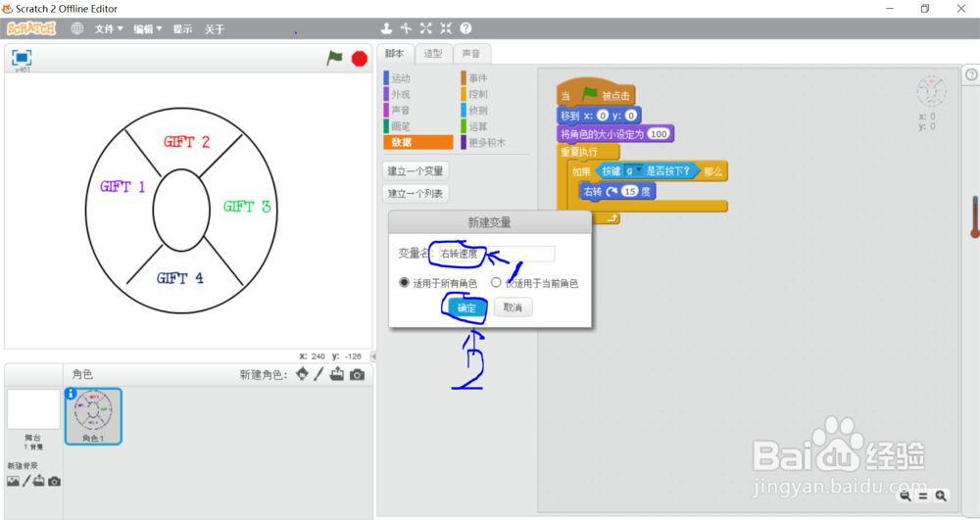Screen dimensions: 980x520
Task: Select the 声音 block category
Action: [417, 110]
